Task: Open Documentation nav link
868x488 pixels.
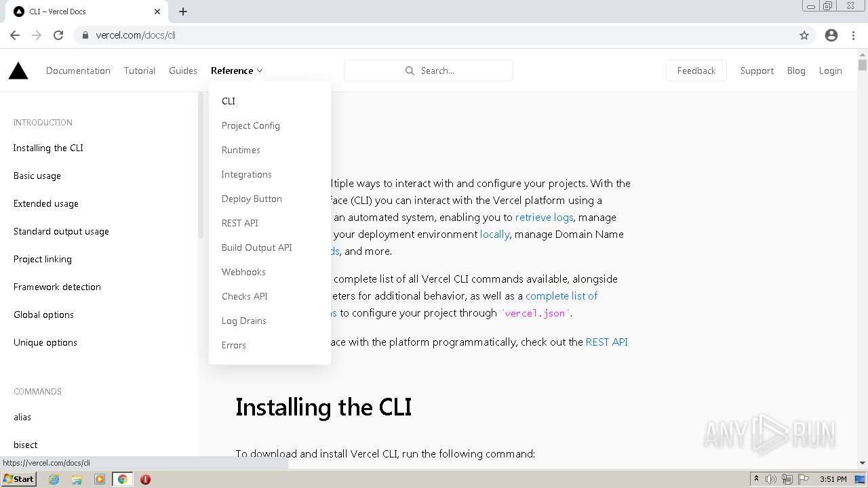Action: coord(78,70)
